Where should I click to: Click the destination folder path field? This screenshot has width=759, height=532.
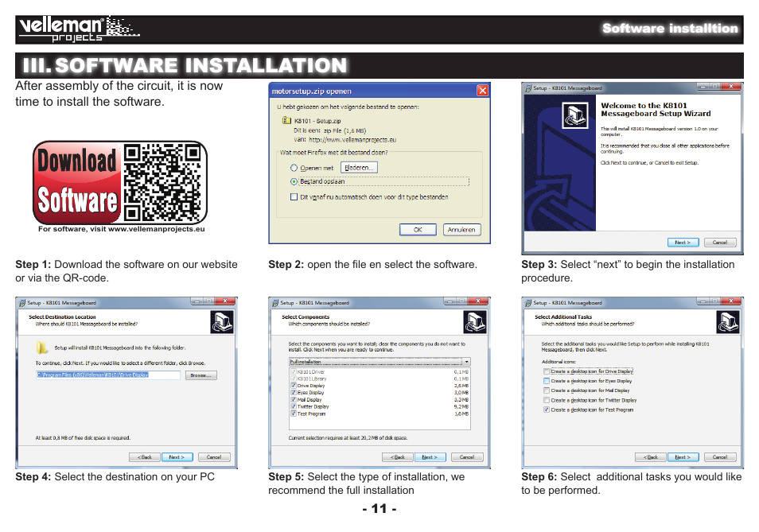pyautogui.click(x=108, y=375)
